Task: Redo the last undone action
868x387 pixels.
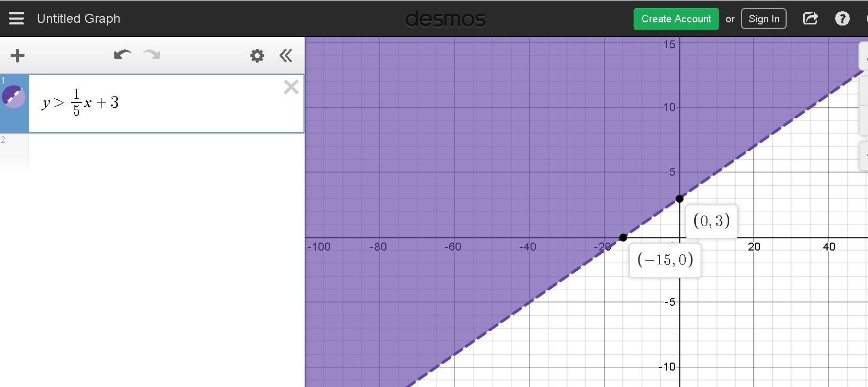Action: pyautogui.click(x=152, y=55)
